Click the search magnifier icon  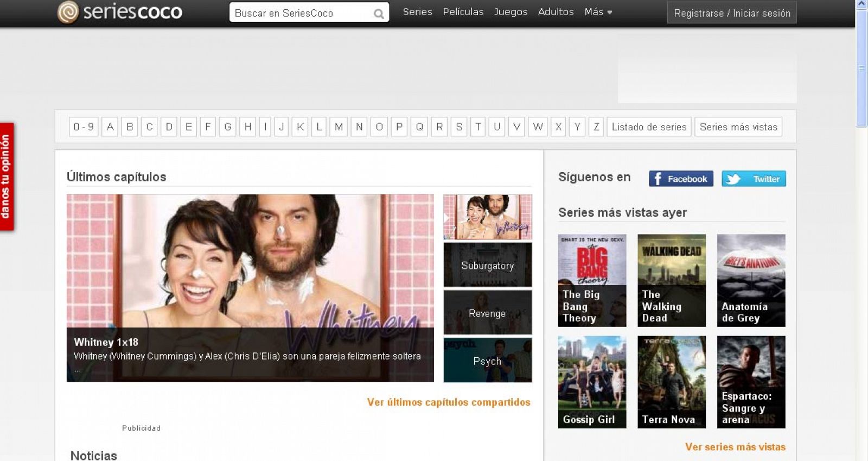coord(379,14)
